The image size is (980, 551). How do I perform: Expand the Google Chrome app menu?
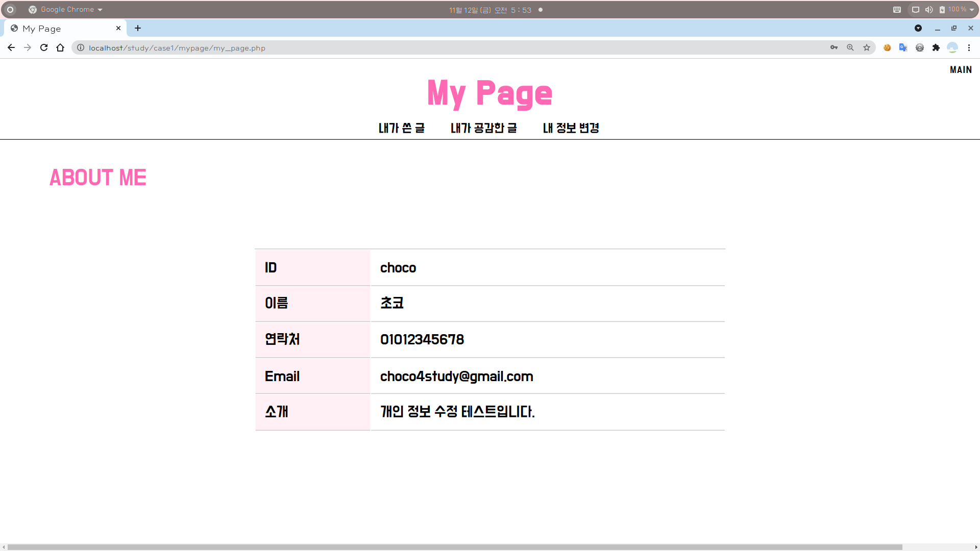point(66,10)
